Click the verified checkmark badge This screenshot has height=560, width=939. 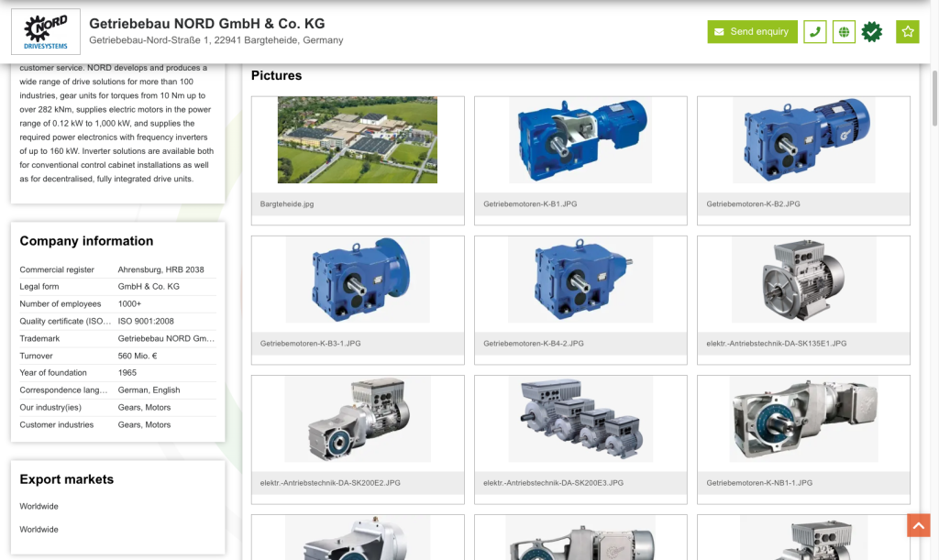click(x=872, y=32)
